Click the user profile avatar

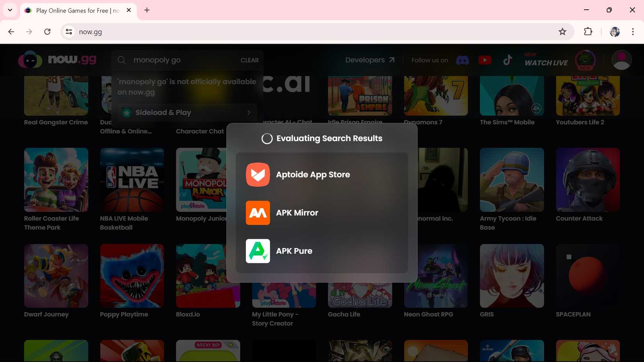(x=621, y=60)
